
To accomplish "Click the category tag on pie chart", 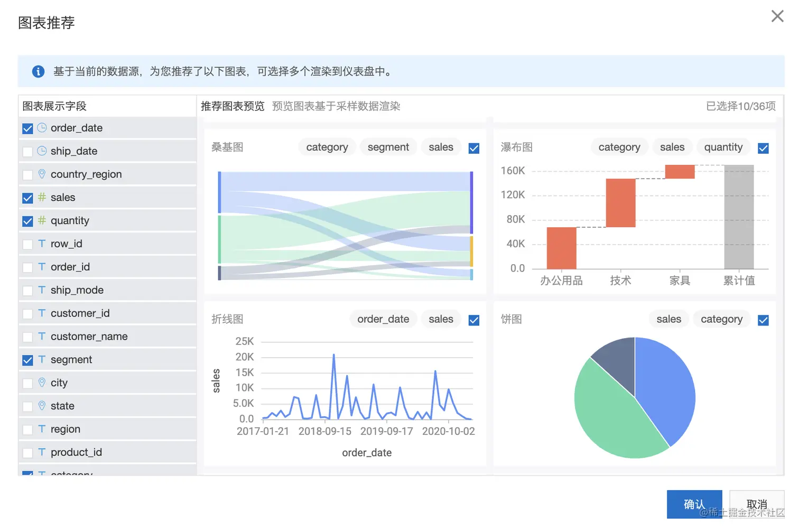I will [x=722, y=319].
